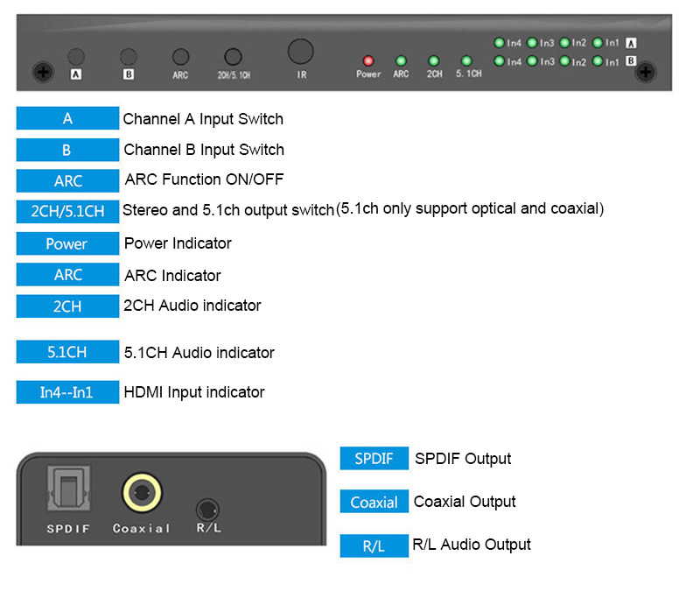Click the green ARC indicator LED on the panel
Viewport: 700px width, 591px height.
pyautogui.click(x=401, y=60)
